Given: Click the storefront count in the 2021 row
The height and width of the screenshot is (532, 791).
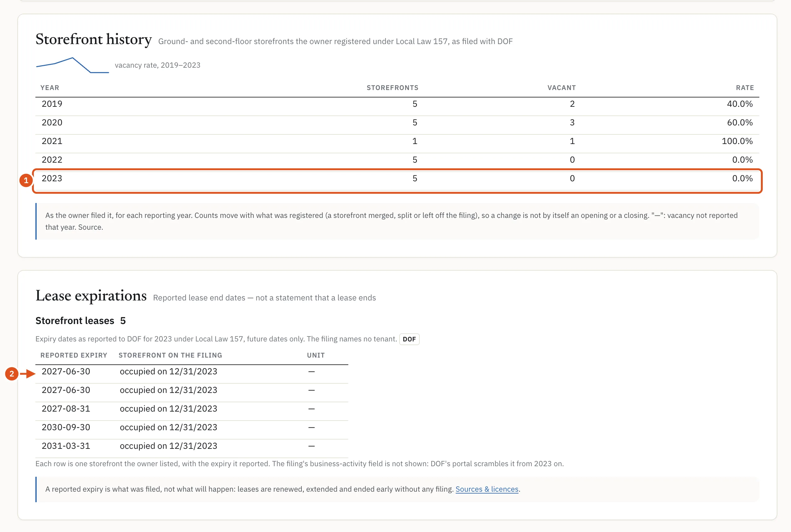Looking at the screenshot, I should pyautogui.click(x=415, y=141).
